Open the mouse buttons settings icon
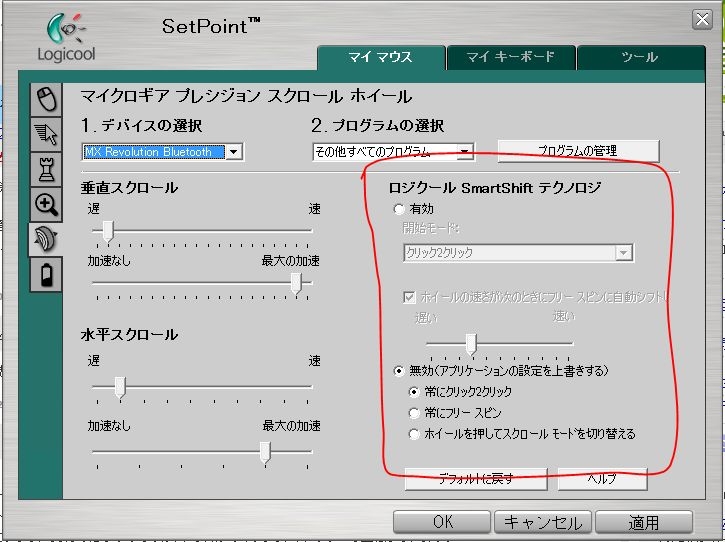The image size is (725, 542). 46,99
